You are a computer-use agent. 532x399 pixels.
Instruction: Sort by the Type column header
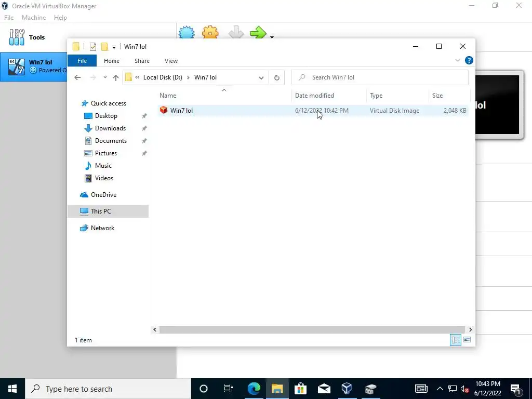tap(397, 96)
